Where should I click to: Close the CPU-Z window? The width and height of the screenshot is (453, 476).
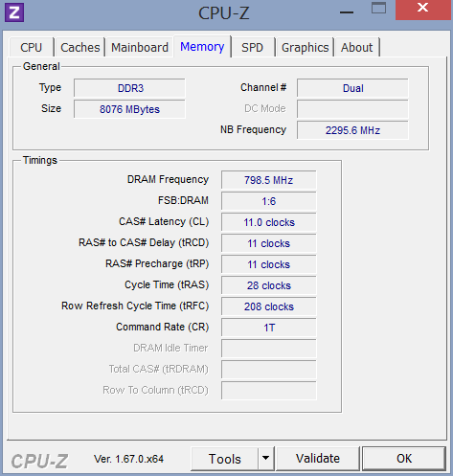click(x=422, y=9)
